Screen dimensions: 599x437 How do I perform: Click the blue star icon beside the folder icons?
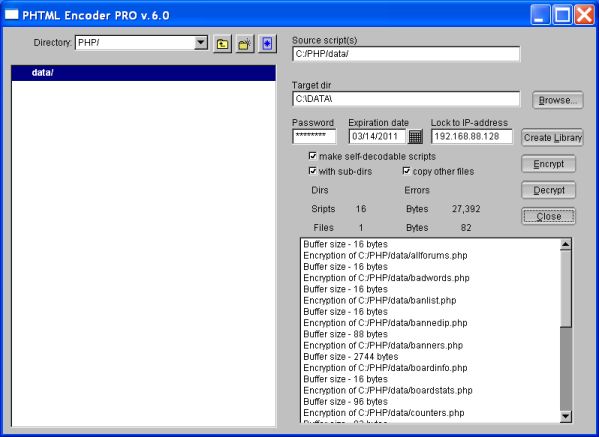coord(267,44)
